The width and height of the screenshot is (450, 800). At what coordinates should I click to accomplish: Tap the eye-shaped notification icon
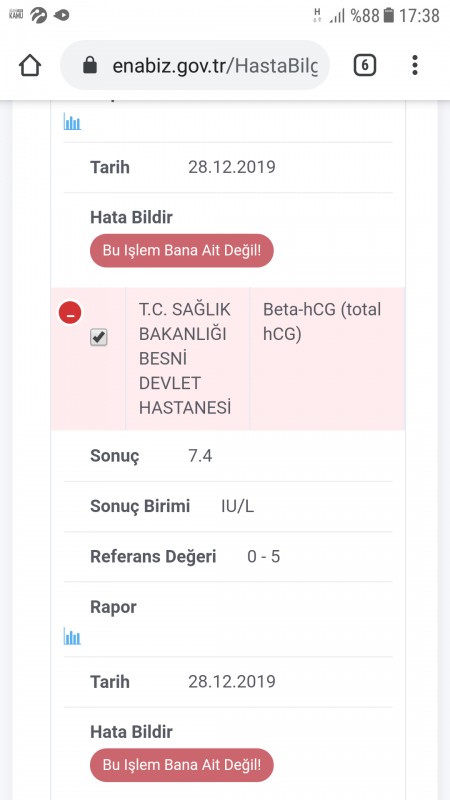pos(61,15)
